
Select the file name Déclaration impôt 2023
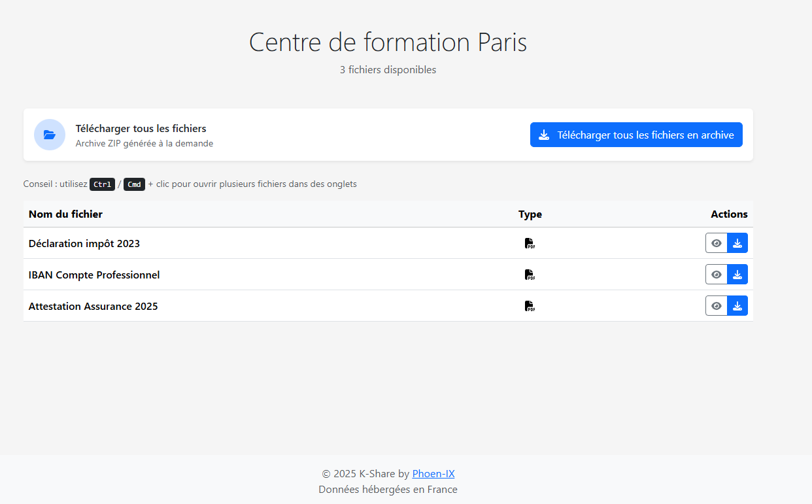click(84, 243)
